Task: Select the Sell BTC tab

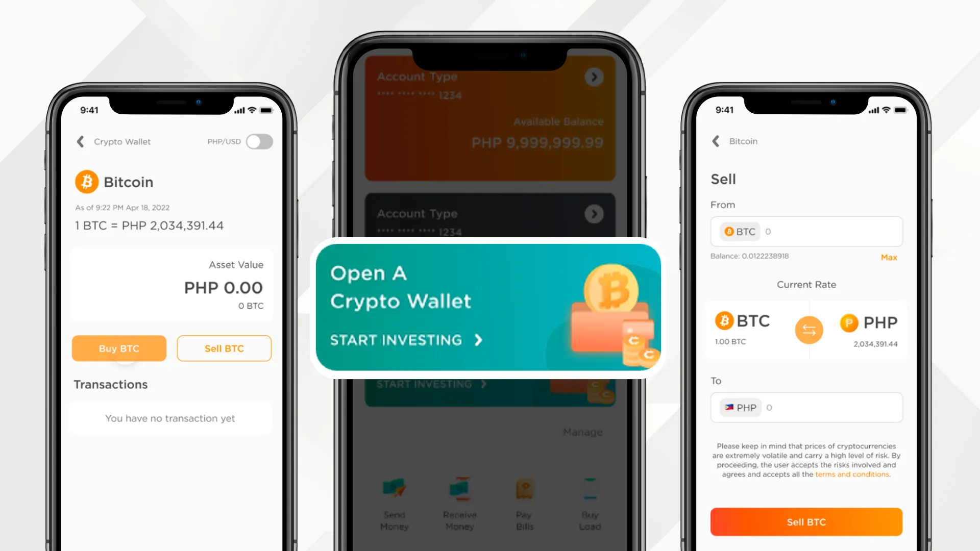Action: (x=224, y=348)
